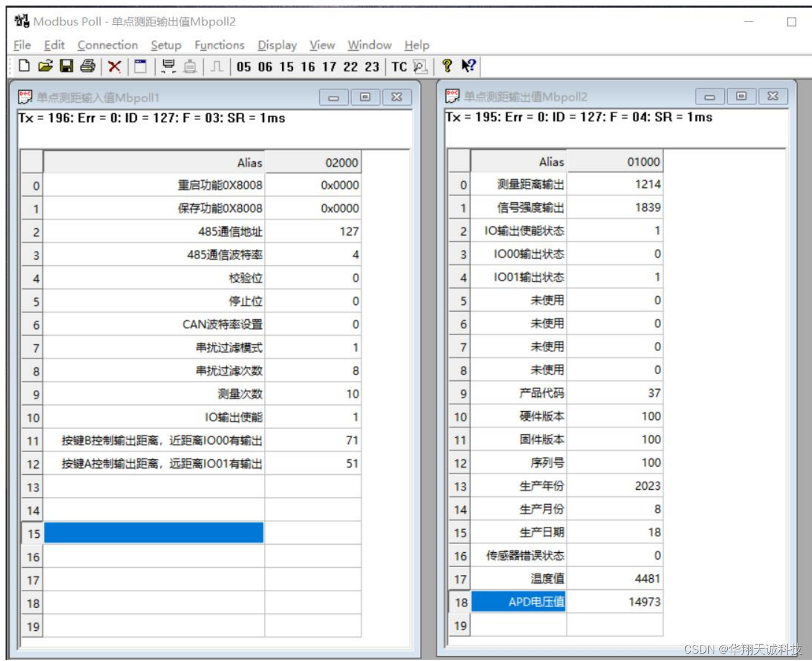The image size is (812, 661).
Task: Select function 05 toolbar button
Action: [244, 67]
